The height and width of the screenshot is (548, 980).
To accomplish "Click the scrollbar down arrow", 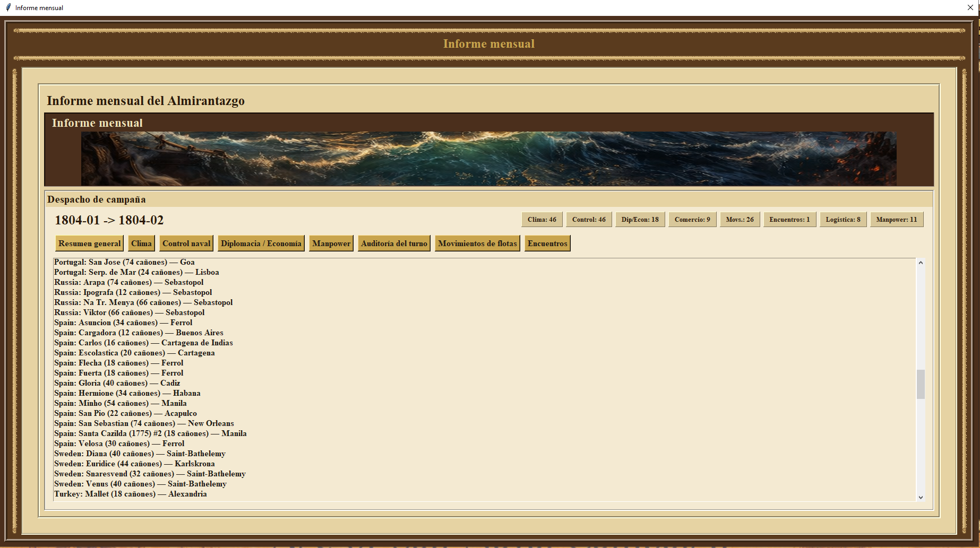I will point(921,497).
